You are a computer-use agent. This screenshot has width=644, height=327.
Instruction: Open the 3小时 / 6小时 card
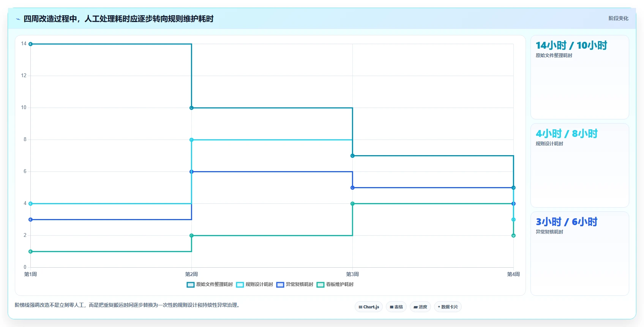point(579,254)
